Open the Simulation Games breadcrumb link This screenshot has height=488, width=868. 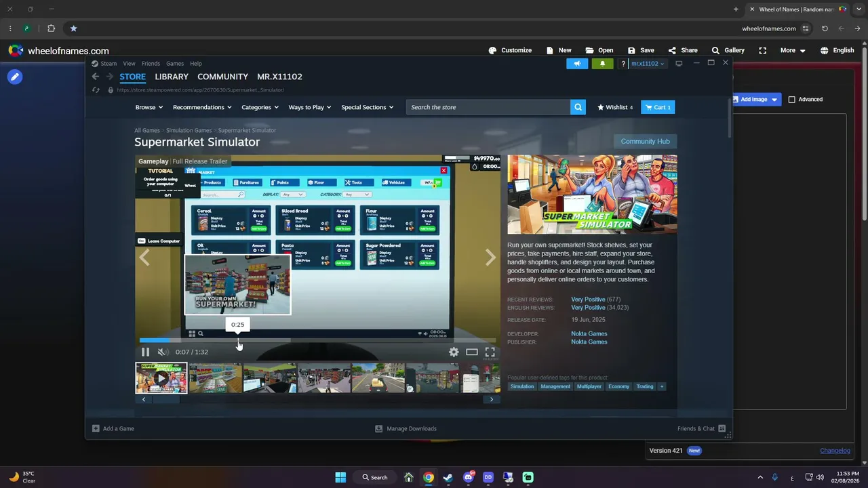coord(189,130)
